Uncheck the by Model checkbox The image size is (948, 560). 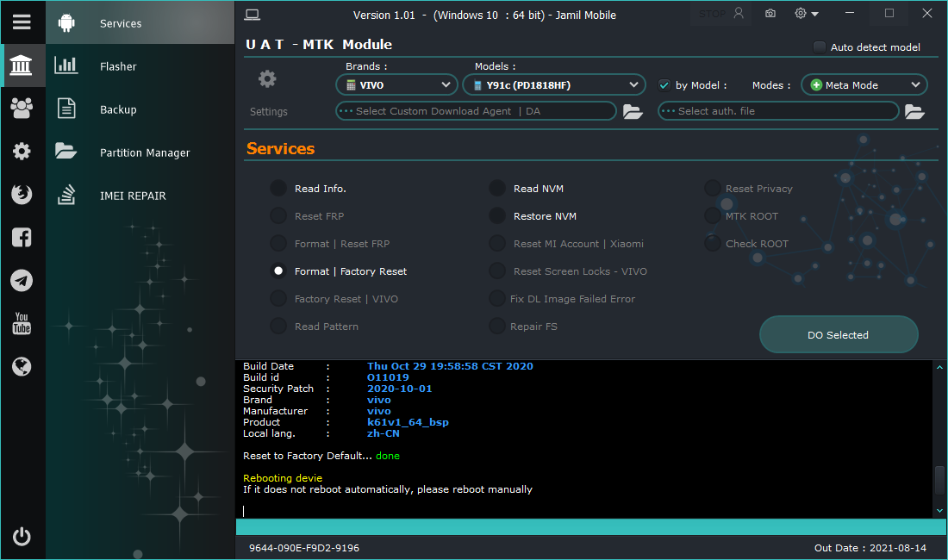pyautogui.click(x=664, y=85)
